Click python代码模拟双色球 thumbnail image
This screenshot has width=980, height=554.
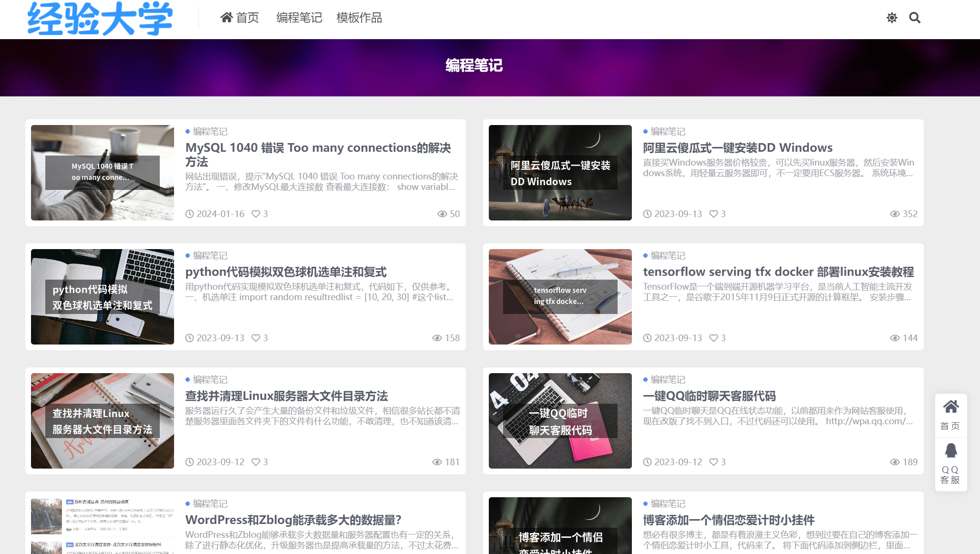point(102,297)
